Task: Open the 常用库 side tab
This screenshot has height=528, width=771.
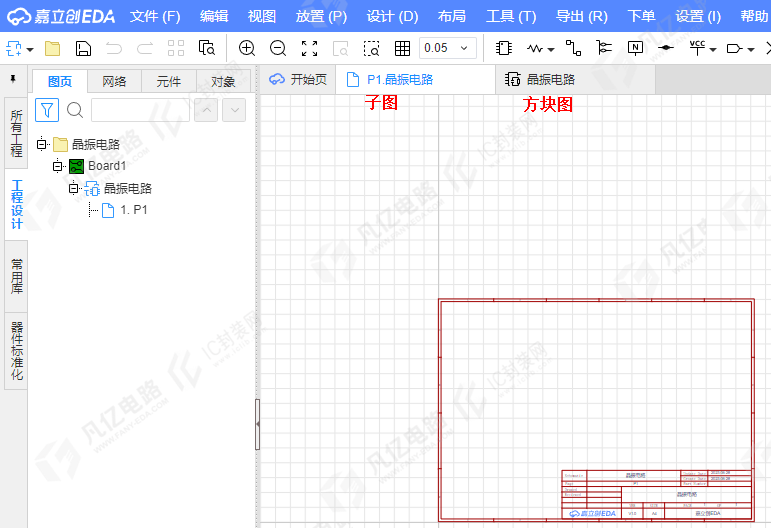Action: 17,276
